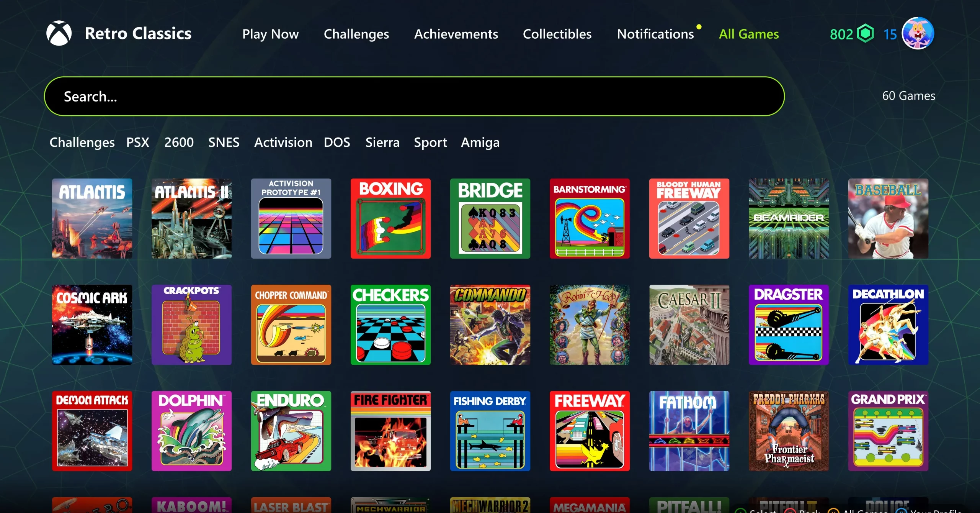Filter by Sierra category

[x=382, y=142]
